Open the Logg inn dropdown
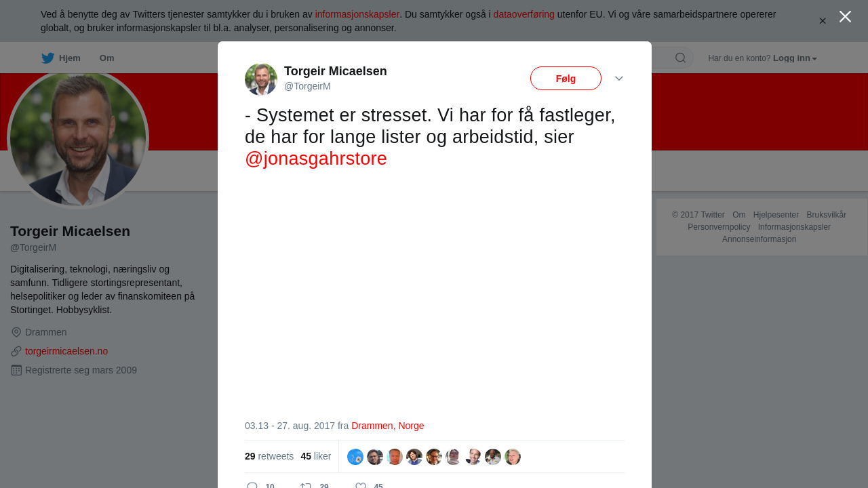Image resolution: width=868 pixels, height=488 pixels. [795, 58]
